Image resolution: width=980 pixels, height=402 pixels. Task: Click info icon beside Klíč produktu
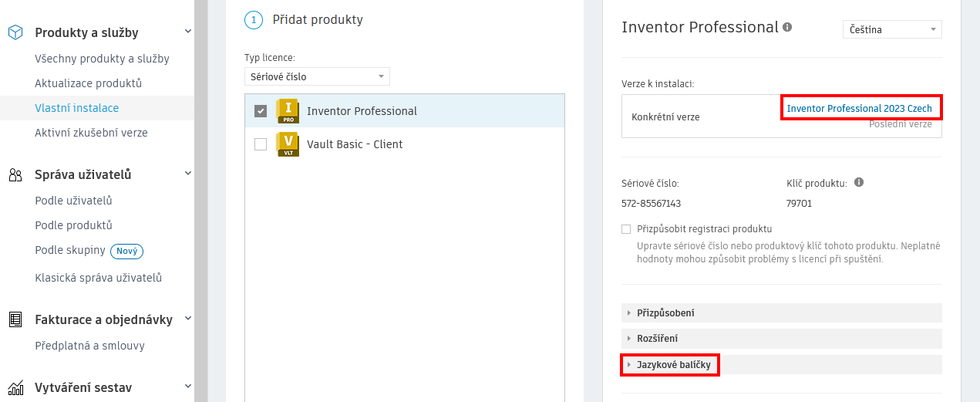(x=859, y=183)
